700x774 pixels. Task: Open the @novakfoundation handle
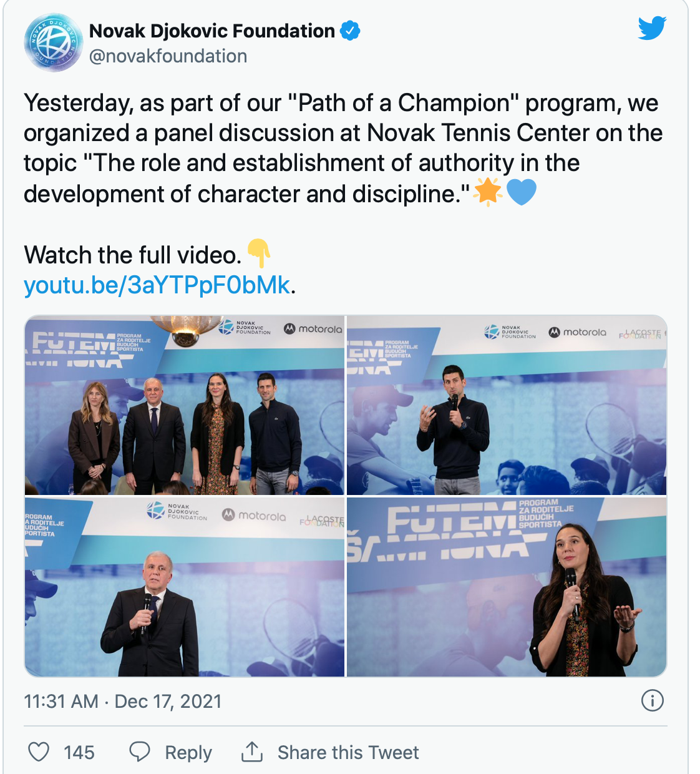pyautogui.click(x=168, y=56)
